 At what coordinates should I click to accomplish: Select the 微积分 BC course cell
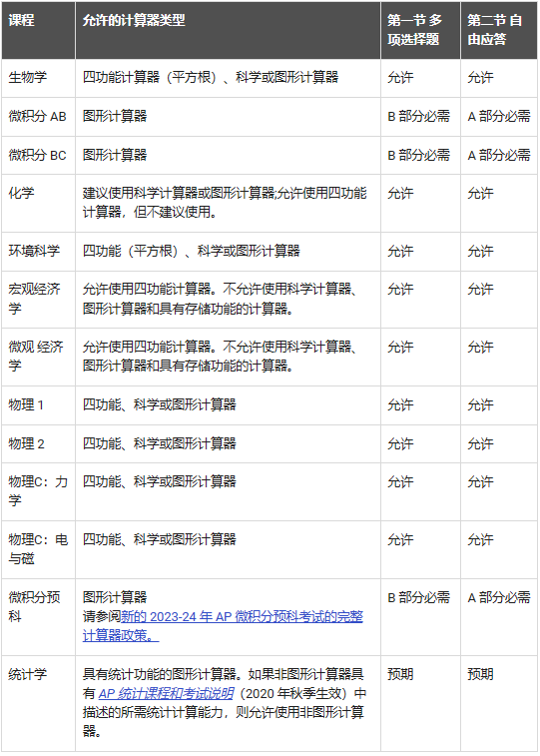pyautogui.click(x=38, y=155)
